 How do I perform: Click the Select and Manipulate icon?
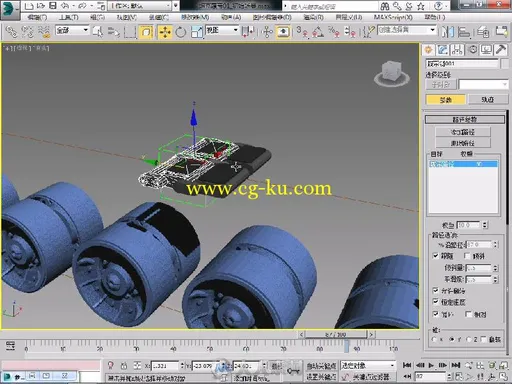[x=267, y=32]
